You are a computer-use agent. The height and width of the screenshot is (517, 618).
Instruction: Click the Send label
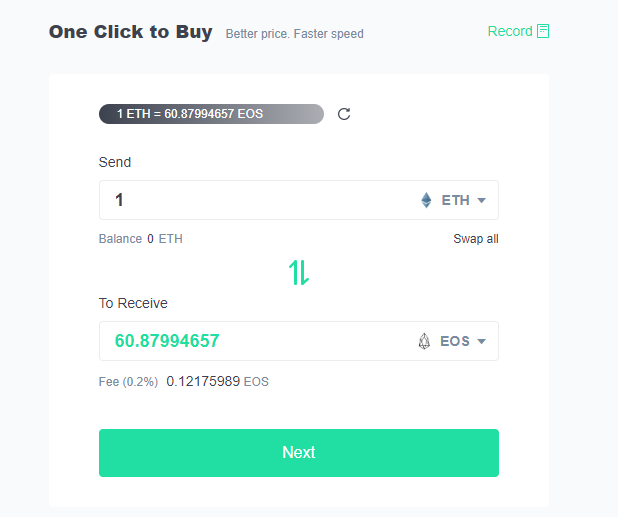coord(115,162)
